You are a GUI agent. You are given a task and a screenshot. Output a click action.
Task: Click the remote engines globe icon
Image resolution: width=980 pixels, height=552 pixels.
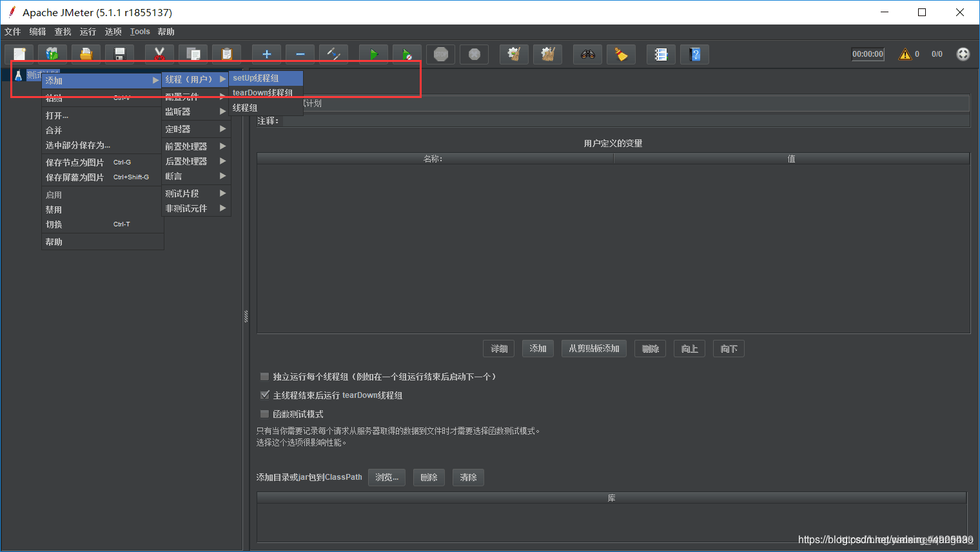963,54
